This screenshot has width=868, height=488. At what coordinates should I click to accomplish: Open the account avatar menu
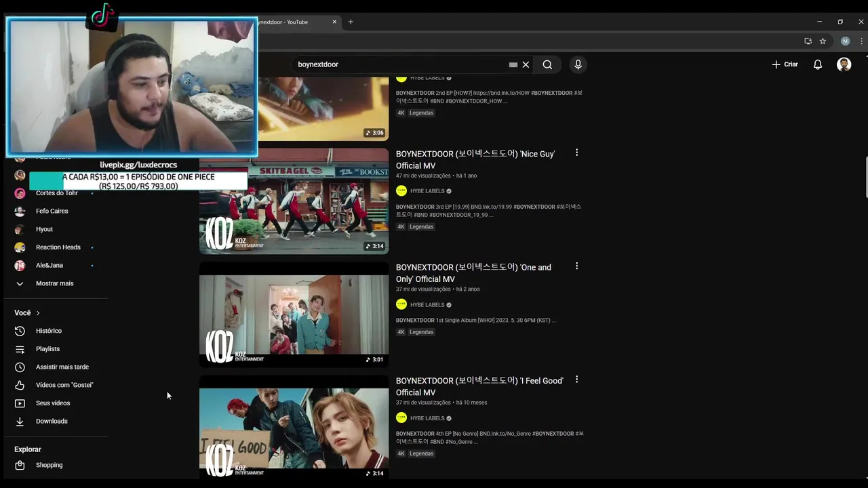[x=844, y=64]
